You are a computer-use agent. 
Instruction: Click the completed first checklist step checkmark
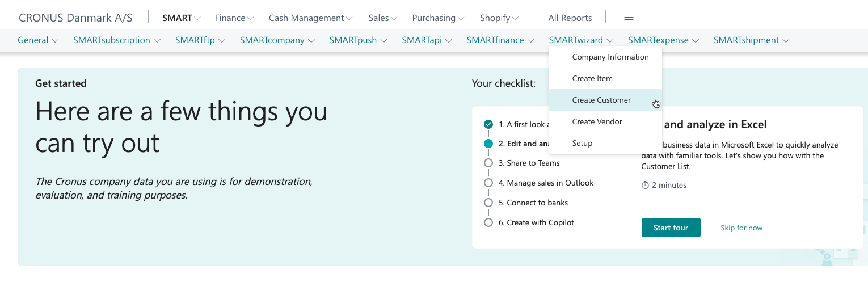[x=488, y=124]
